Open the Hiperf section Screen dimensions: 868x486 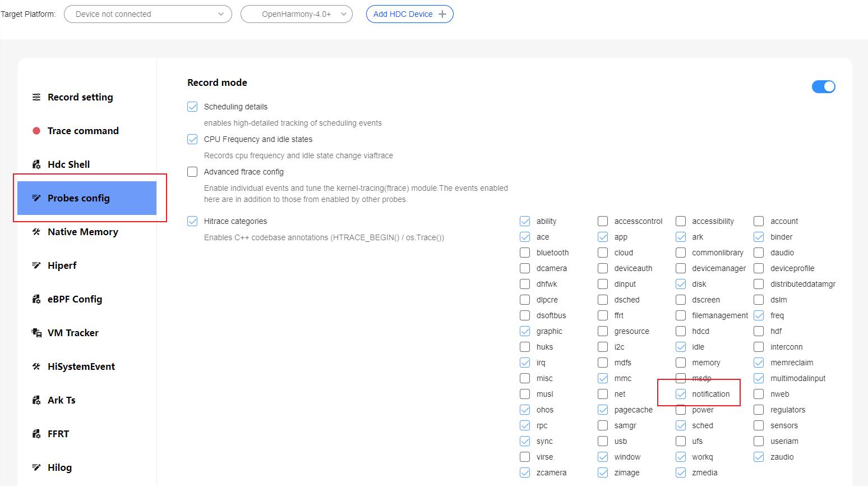click(x=62, y=265)
